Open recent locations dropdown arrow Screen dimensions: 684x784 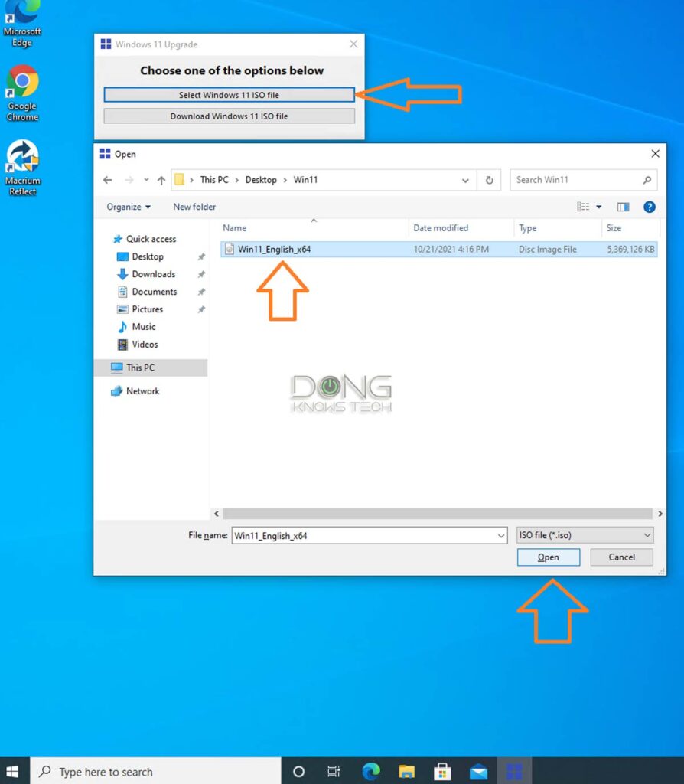click(x=146, y=180)
